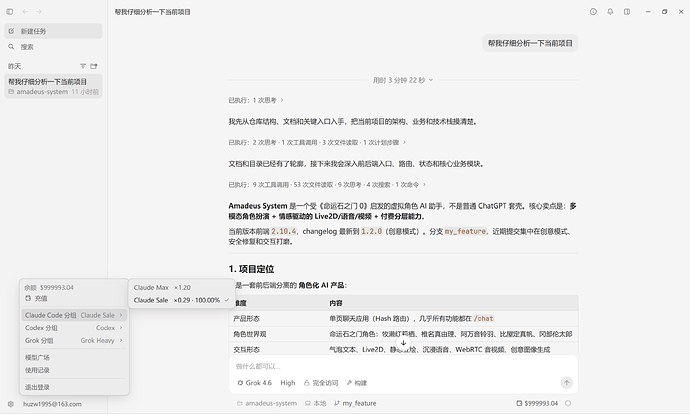Click the amadeus-system folder in status bar
This screenshot has width=690, height=414.
pyautogui.click(x=267, y=403)
